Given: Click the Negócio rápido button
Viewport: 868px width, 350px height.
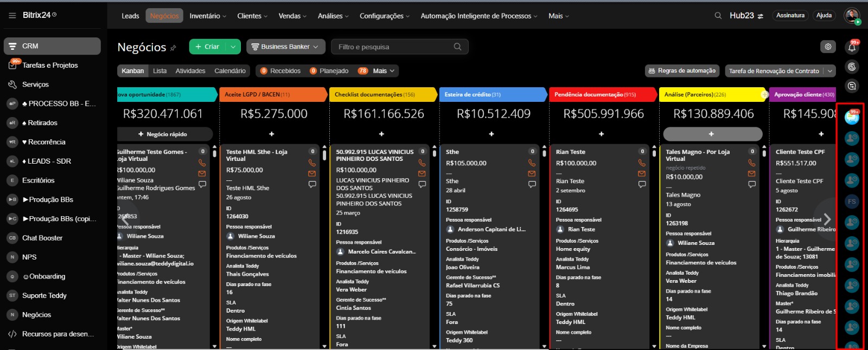Looking at the screenshot, I should tap(163, 134).
